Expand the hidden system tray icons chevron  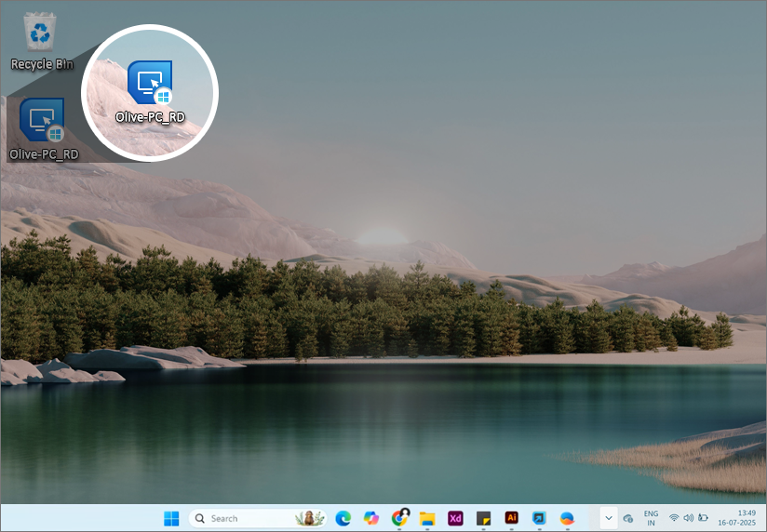609,518
